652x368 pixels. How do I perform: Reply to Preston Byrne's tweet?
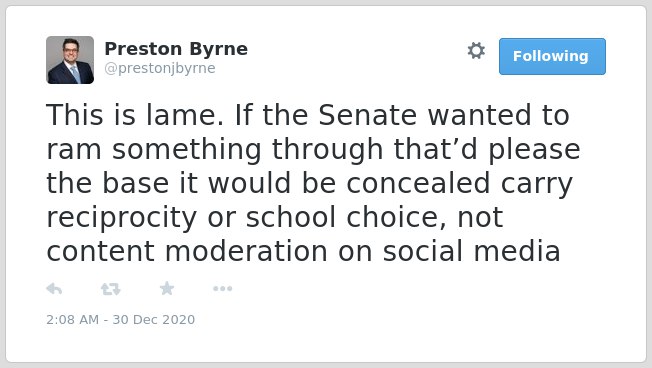pyautogui.click(x=54, y=289)
